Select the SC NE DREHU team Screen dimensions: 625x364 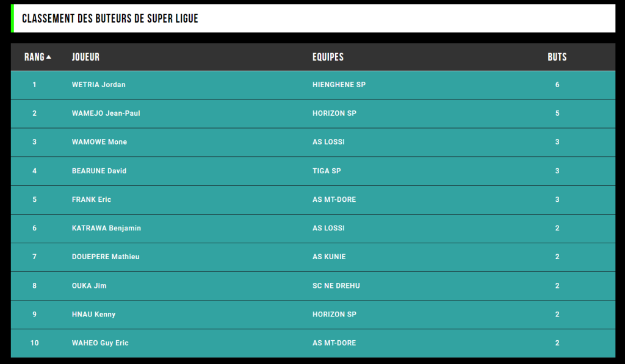[x=336, y=285]
